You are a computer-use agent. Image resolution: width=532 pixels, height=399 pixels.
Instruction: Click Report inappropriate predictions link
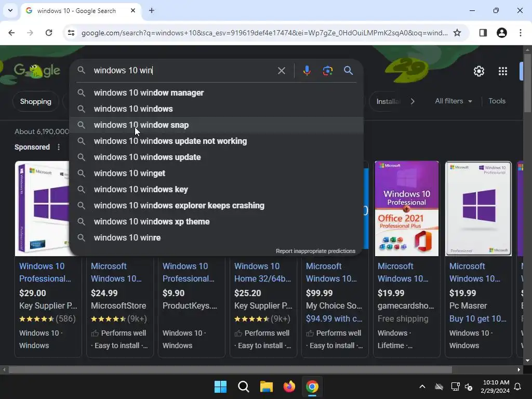tap(315, 251)
